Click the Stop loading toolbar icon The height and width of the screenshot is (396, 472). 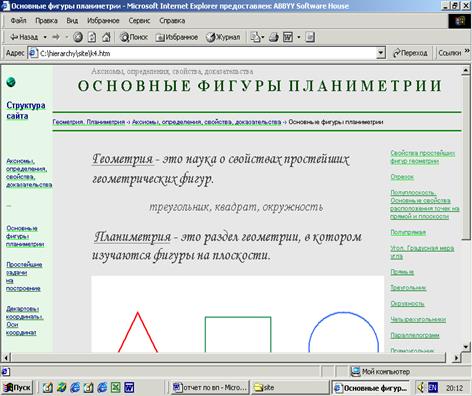coord(78,37)
